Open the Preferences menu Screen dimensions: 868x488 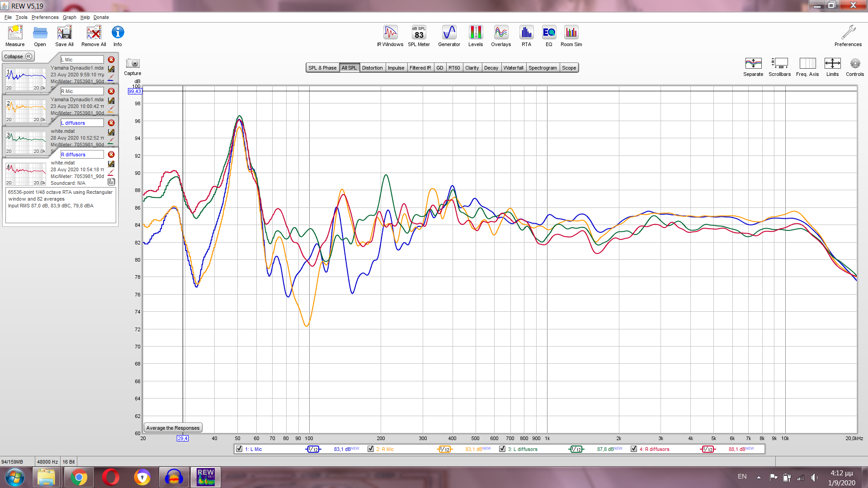(45, 17)
